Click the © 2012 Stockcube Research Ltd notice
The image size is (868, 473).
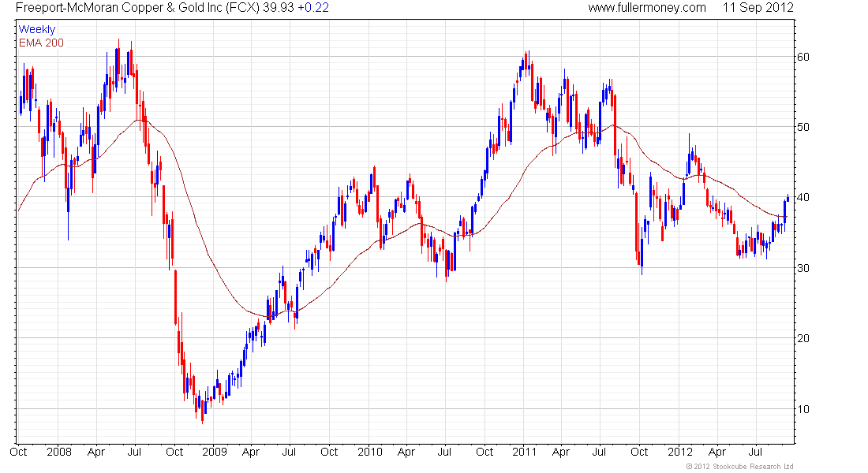tap(739, 467)
